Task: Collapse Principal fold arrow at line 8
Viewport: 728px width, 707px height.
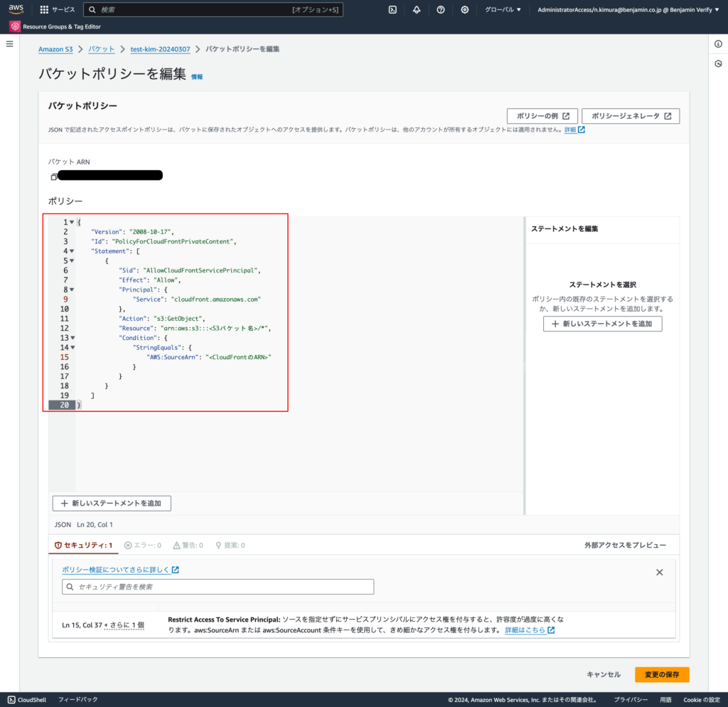Action: tap(72, 290)
